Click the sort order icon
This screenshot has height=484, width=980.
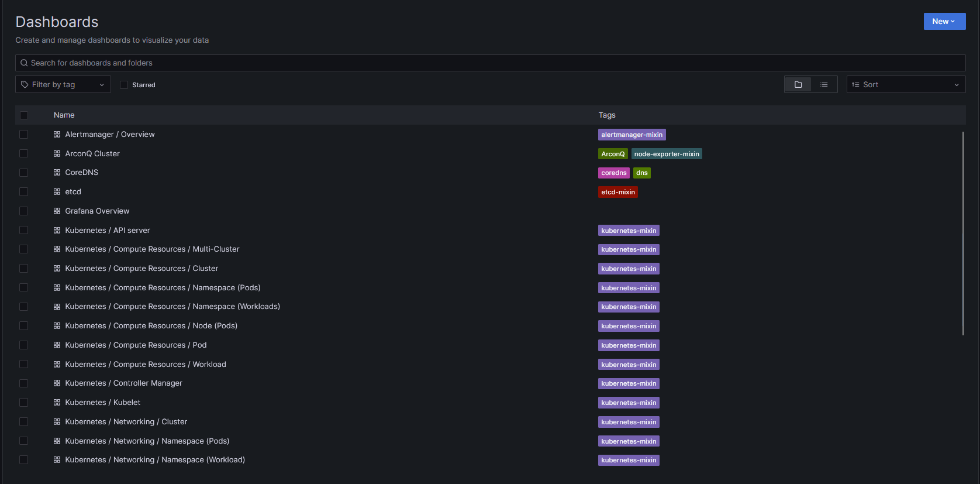pos(855,84)
